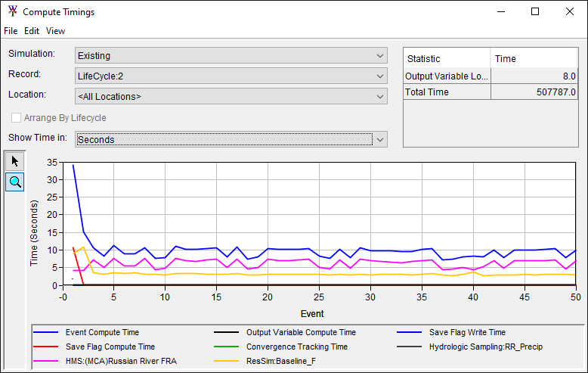This screenshot has height=373, width=588.
Task: Open the Show Time in dropdown
Action: click(x=231, y=140)
